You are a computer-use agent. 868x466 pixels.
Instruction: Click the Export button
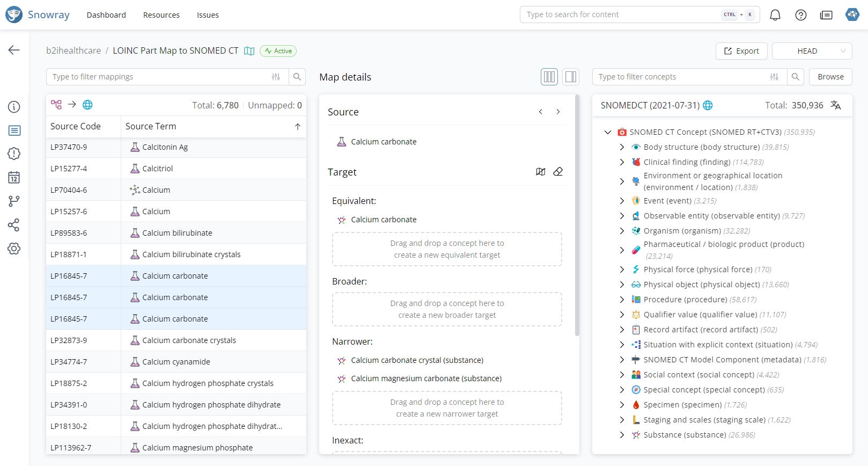click(x=741, y=51)
